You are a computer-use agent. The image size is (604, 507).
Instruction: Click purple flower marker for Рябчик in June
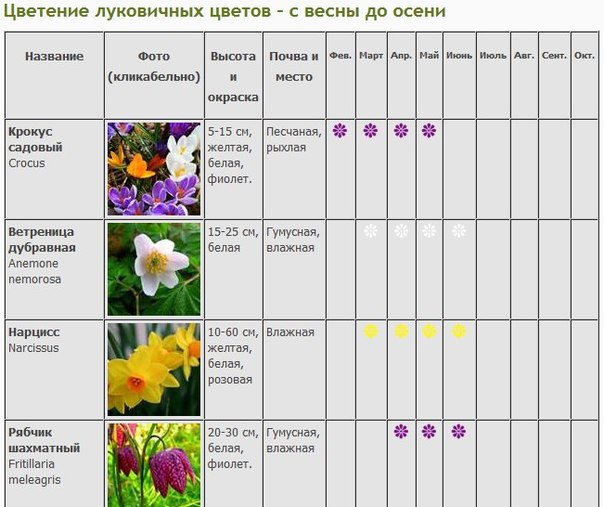(459, 431)
